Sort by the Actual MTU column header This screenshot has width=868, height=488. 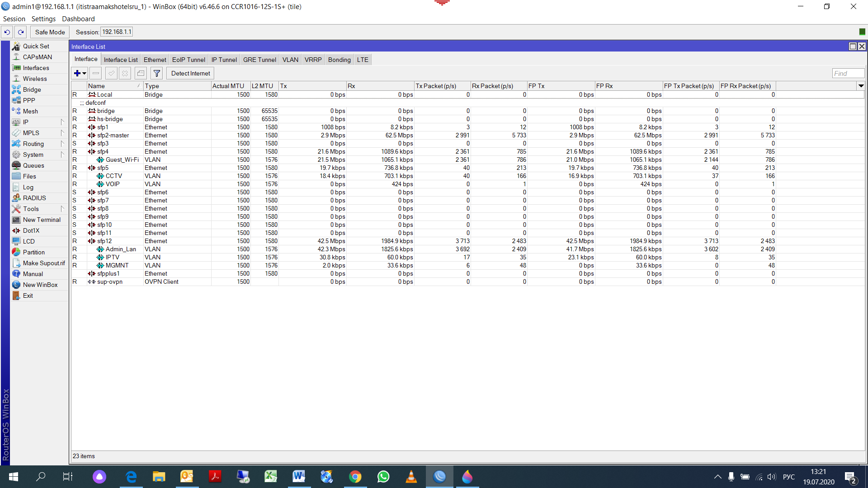(231, 86)
